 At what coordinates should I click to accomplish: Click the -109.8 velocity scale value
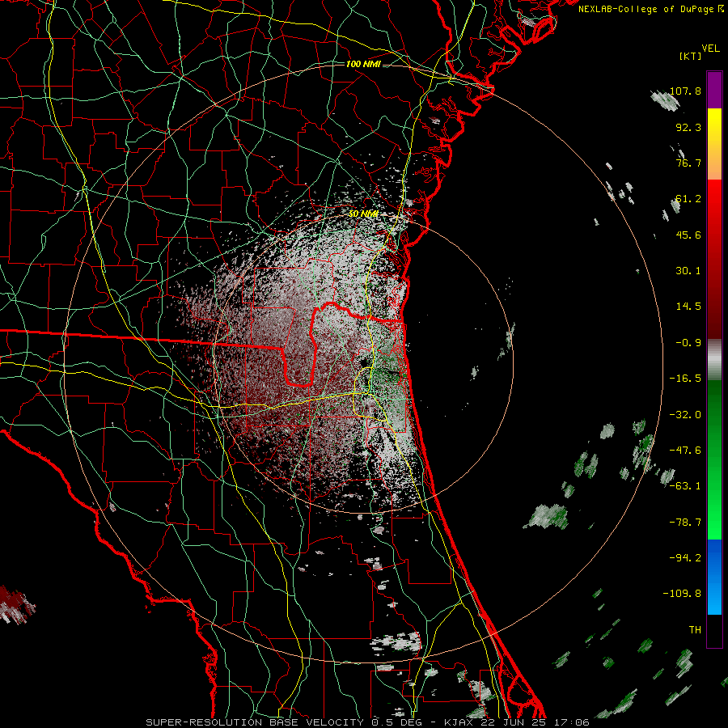(682, 594)
